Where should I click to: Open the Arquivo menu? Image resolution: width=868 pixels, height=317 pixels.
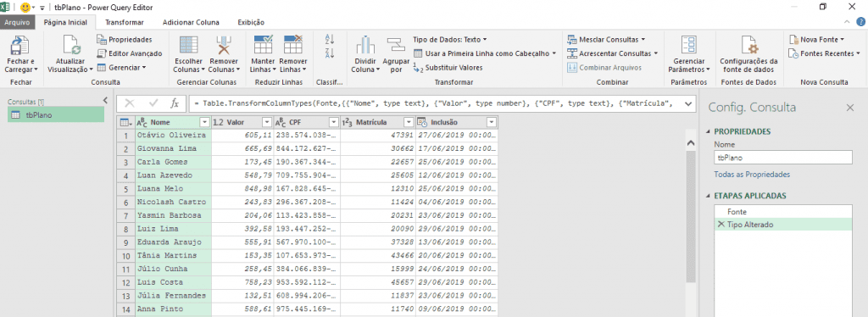(17, 22)
